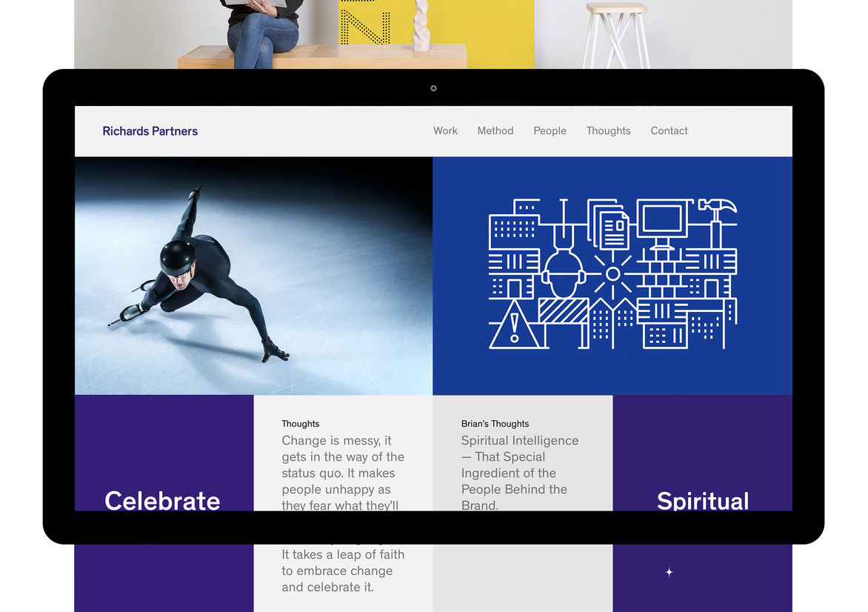The width and height of the screenshot is (868, 612).
Task: Click the computer monitor icon in the illustration
Action: click(x=662, y=221)
